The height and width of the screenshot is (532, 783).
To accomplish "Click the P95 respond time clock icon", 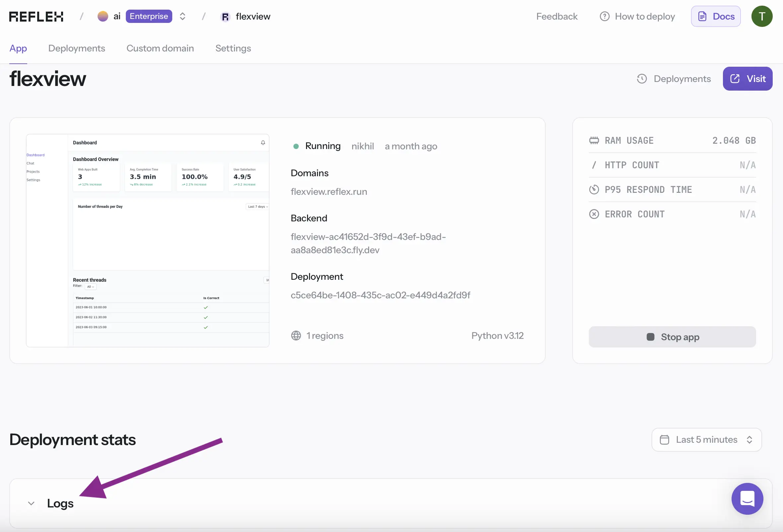I will [x=594, y=190].
